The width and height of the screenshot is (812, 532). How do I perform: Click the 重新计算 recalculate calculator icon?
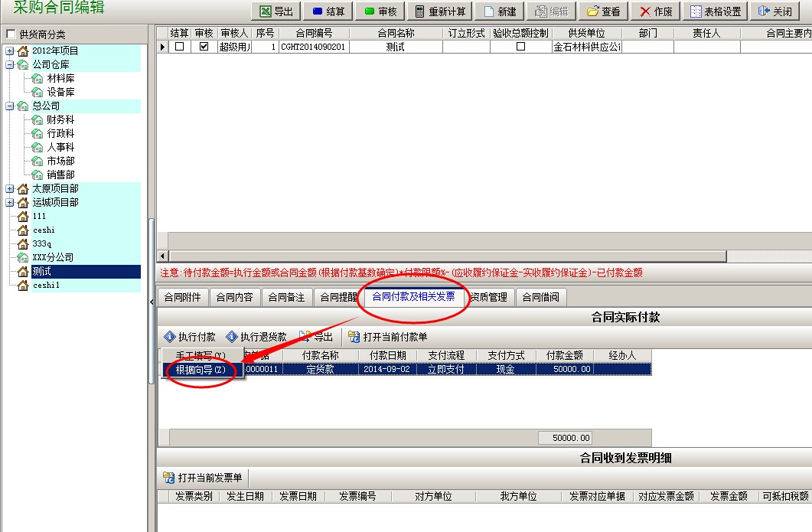point(419,11)
